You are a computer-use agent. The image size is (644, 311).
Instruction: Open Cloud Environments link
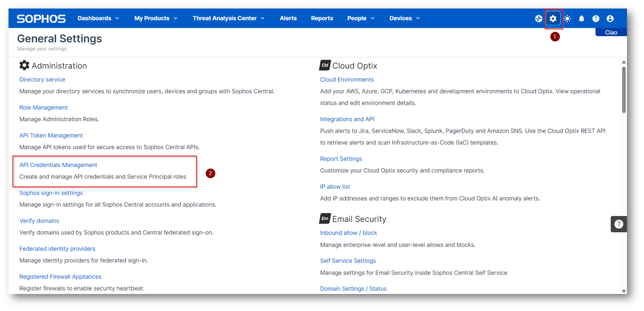click(x=347, y=80)
